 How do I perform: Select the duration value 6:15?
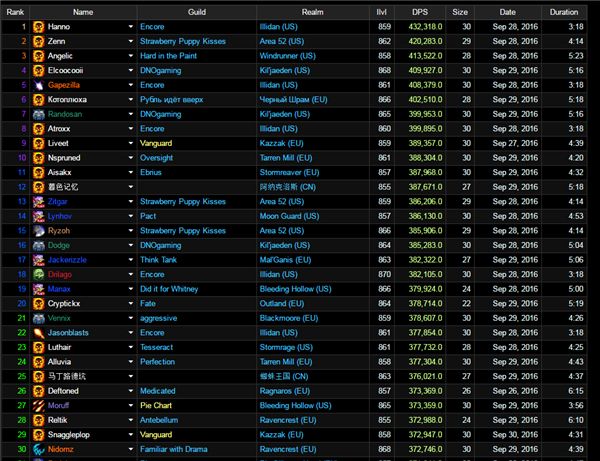[x=576, y=391]
